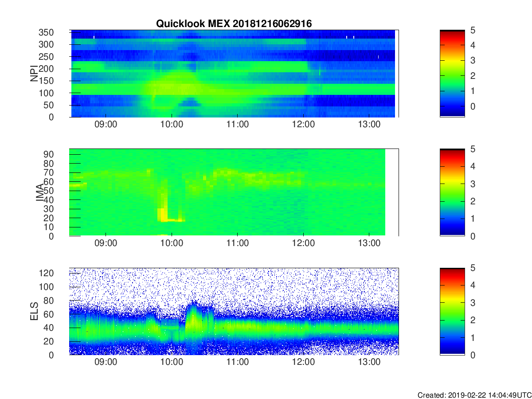Click the 2 label on the IMA colorbar
This screenshot has height=399, width=532.
coord(473,201)
